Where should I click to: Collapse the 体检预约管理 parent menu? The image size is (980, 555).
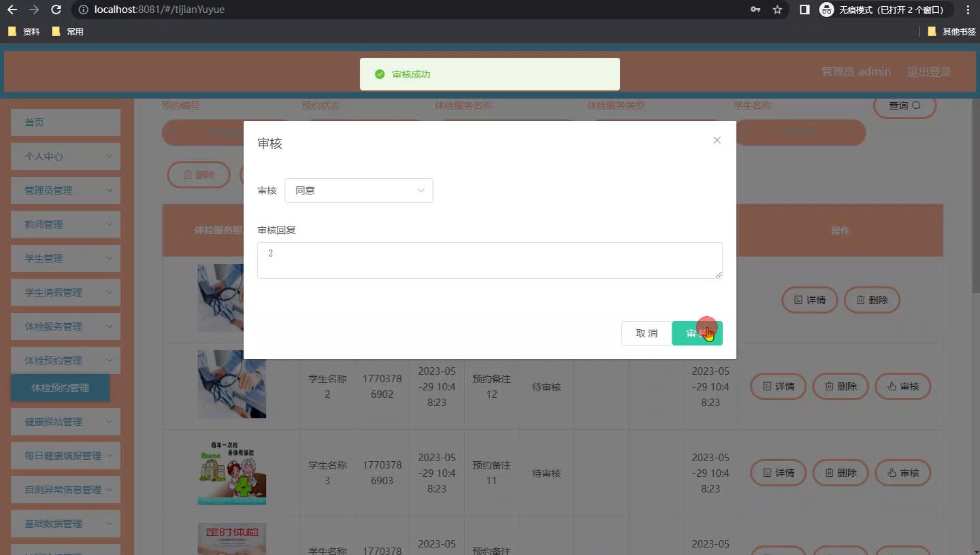tap(65, 360)
